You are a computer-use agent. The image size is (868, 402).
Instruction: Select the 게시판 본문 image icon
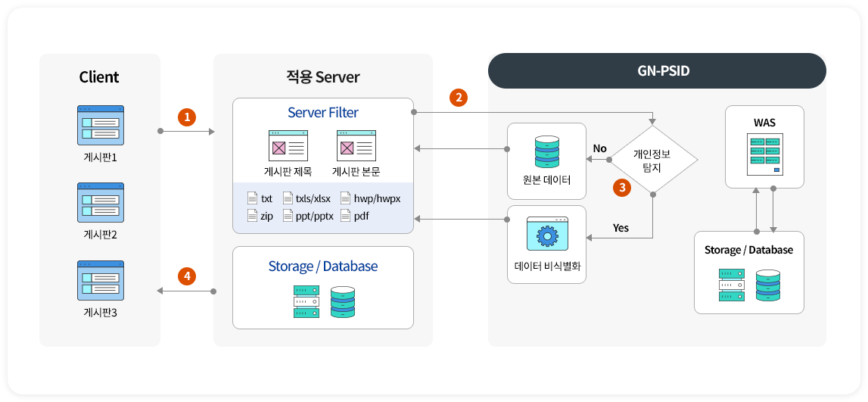click(x=356, y=145)
